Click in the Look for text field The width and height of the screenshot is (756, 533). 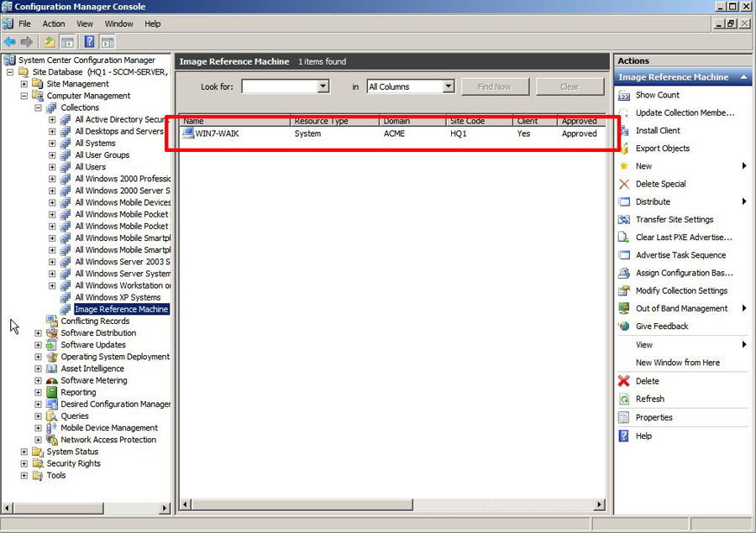(x=280, y=86)
